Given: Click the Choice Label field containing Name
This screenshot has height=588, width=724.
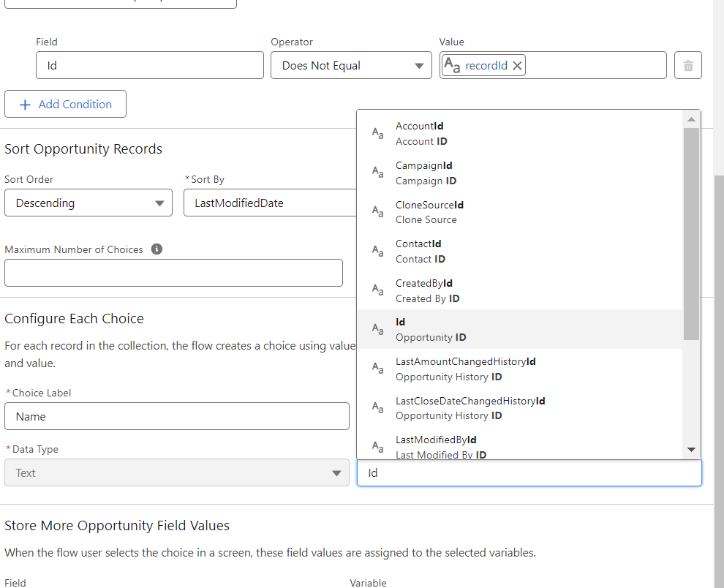Looking at the screenshot, I should (177, 416).
